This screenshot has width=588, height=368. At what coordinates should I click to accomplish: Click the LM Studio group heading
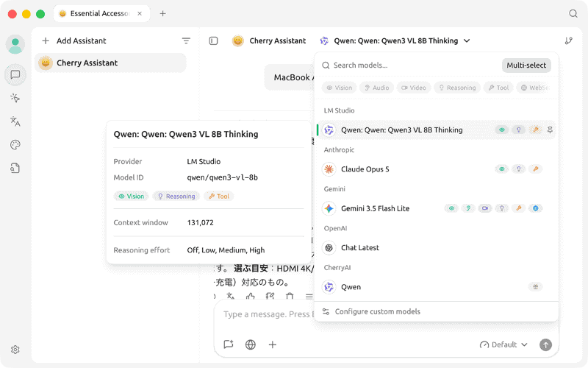click(339, 110)
